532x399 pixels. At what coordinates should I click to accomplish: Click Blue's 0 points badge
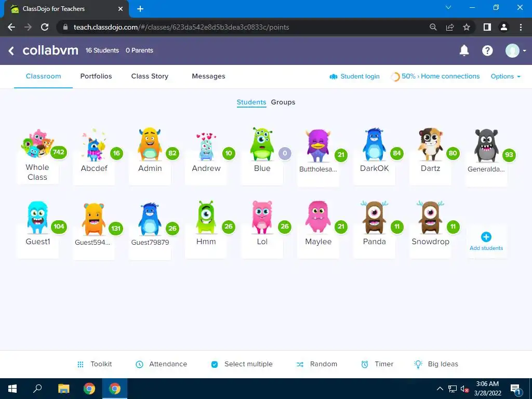click(x=285, y=153)
